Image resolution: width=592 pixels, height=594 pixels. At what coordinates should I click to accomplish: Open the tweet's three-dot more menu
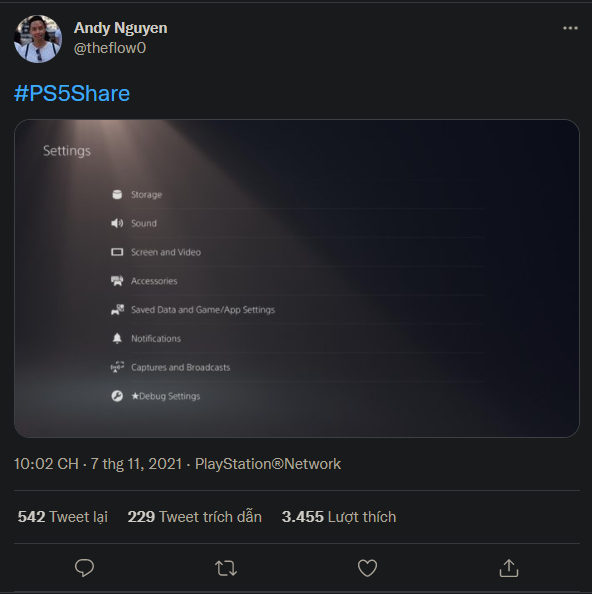[x=570, y=28]
